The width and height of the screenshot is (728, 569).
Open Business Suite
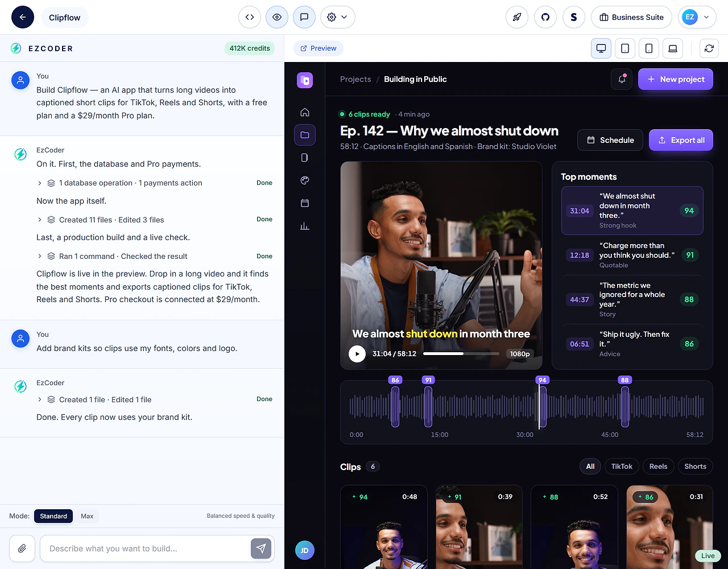pos(631,17)
